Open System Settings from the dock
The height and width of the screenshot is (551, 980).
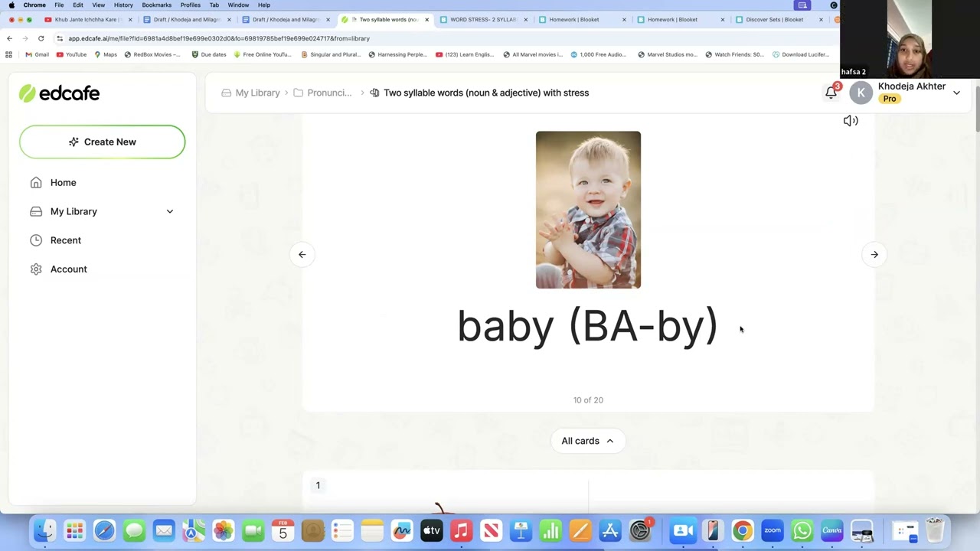640,530
